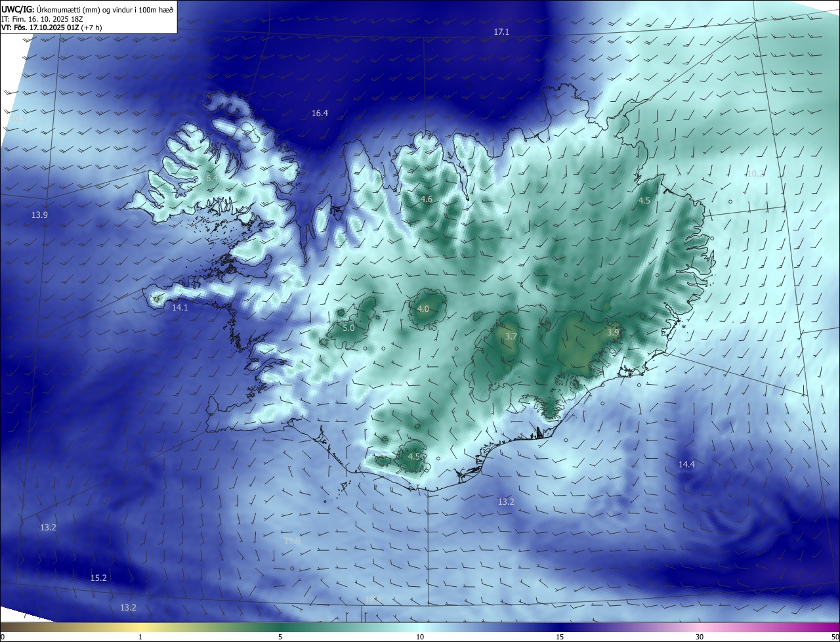Image resolution: width=840 pixels, height=642 pixels.
Task: Select the 'UWC/IG:' header label
Action: point(18,11)
